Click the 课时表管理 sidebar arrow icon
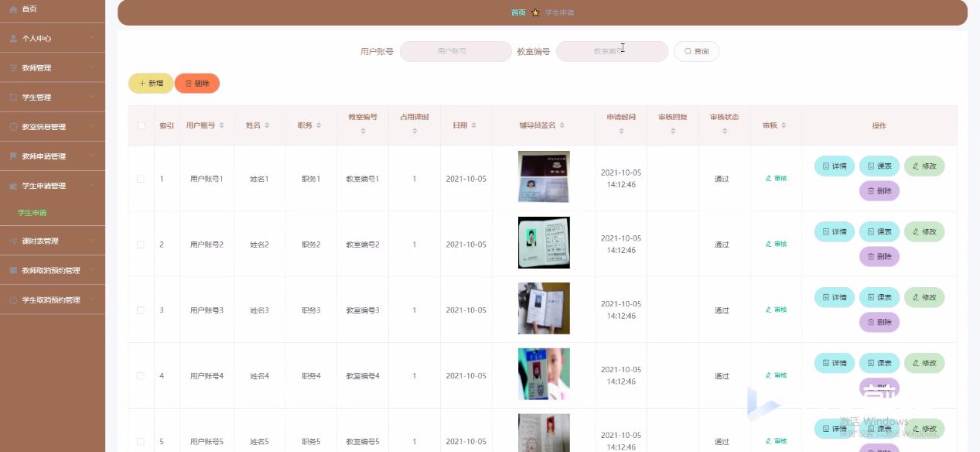The width and height of the screenshot is (980, 452). point(13,241)
